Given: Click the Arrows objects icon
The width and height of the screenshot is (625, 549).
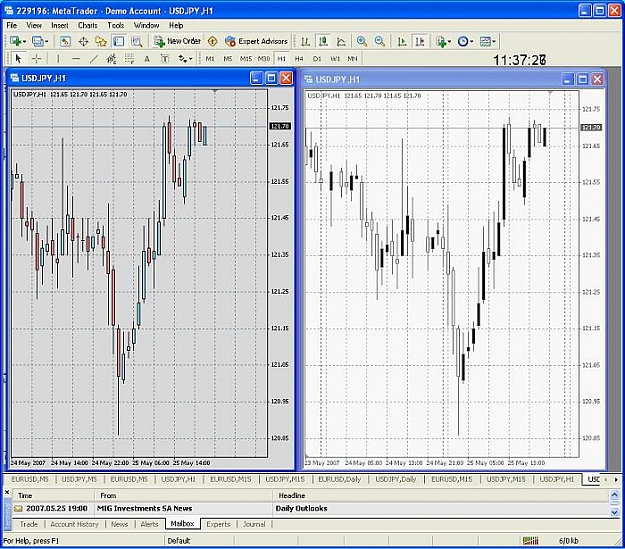Looking at the screenshot, I should (x=183, y=59).
